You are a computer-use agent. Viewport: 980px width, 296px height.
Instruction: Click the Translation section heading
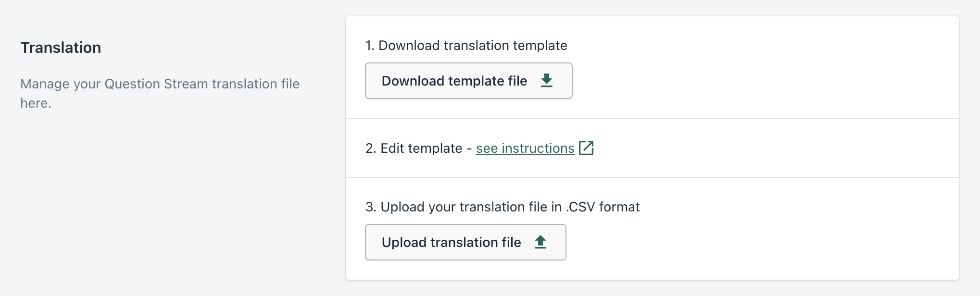pyautogui.click(x=61, y=47)
